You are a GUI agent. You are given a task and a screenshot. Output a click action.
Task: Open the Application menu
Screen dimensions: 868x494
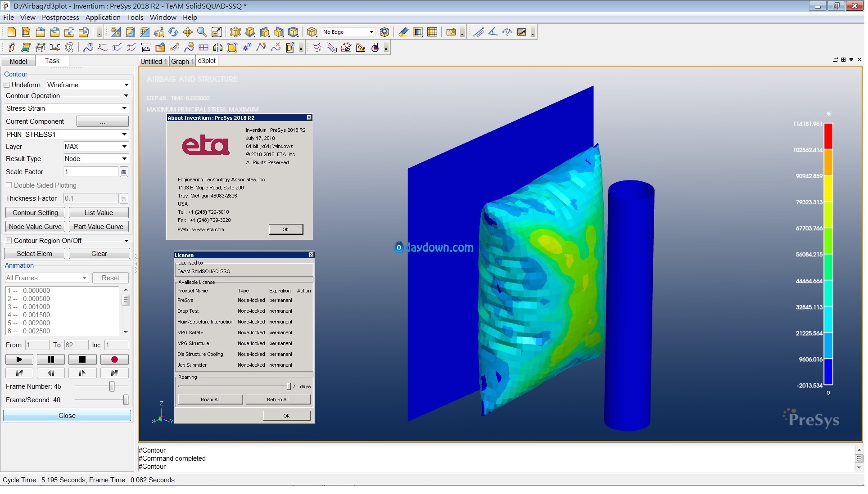pos(103,18)
